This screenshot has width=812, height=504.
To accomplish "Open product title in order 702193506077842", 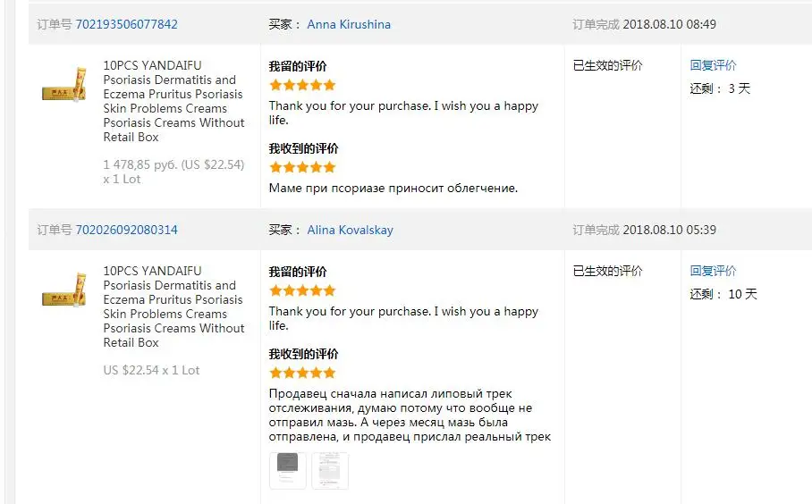I will click(x=173, y=101).
